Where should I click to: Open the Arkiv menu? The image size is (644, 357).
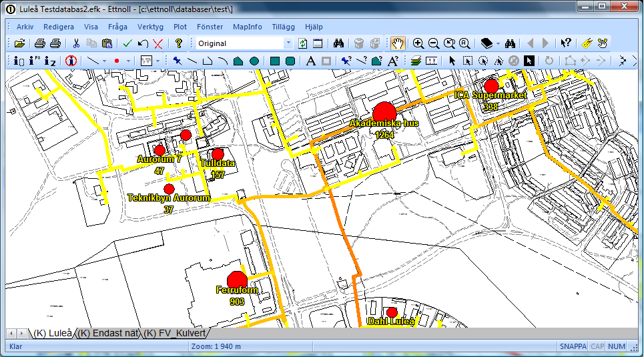[x=25, y=27]
